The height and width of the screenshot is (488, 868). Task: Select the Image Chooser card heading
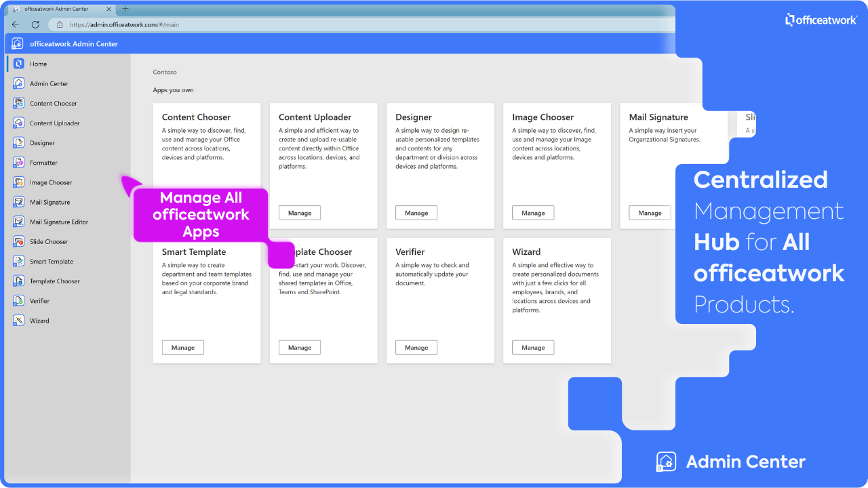point(543,117)
